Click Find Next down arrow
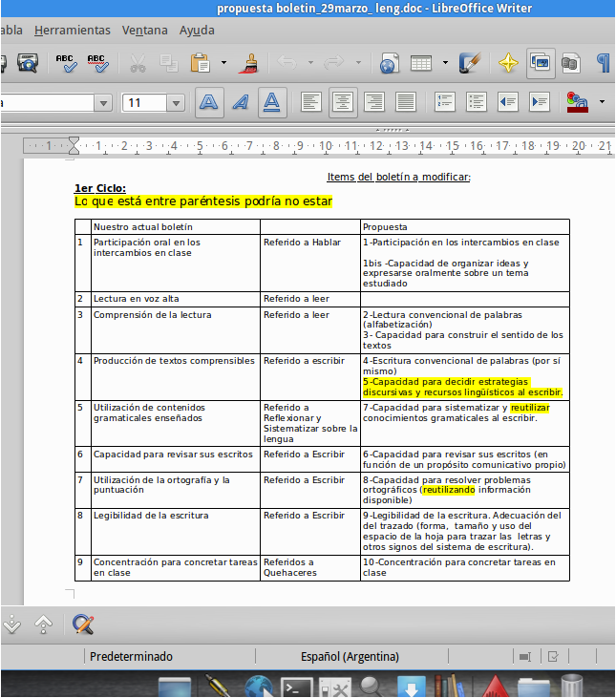This screenshot has height=698, width=616. coord(12,624)
